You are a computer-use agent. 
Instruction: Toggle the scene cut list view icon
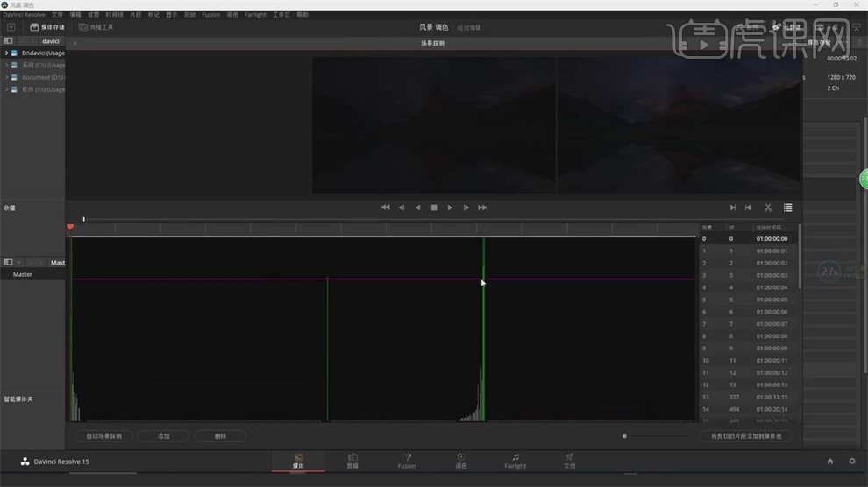787,208
